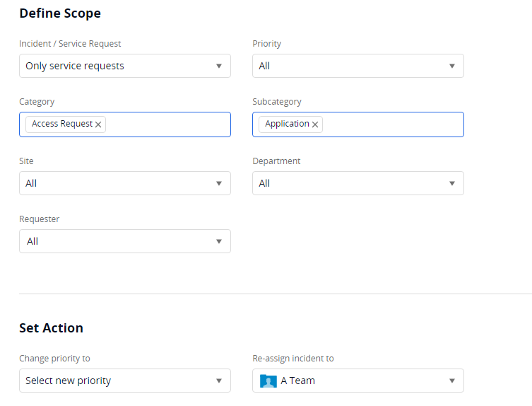532x406 pixels.
Task: Remove the Access Request category tag
Action: (x=98, y=124)
